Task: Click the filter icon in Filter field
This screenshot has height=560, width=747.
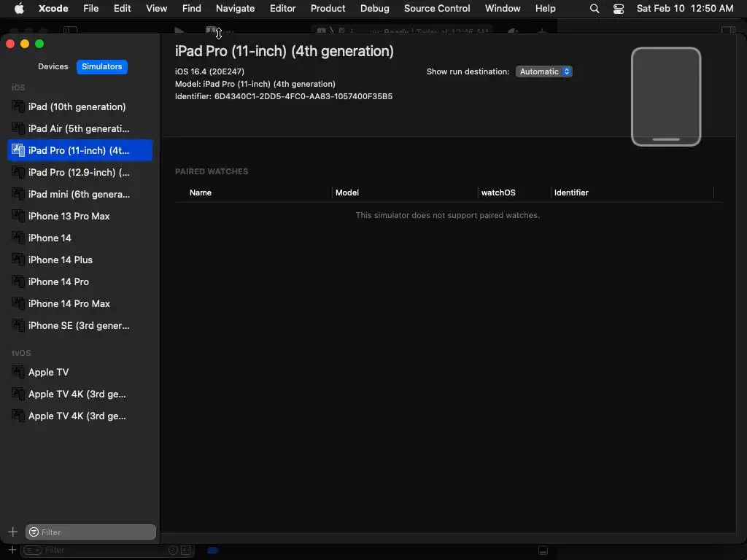Action: [x=34, y=532]
